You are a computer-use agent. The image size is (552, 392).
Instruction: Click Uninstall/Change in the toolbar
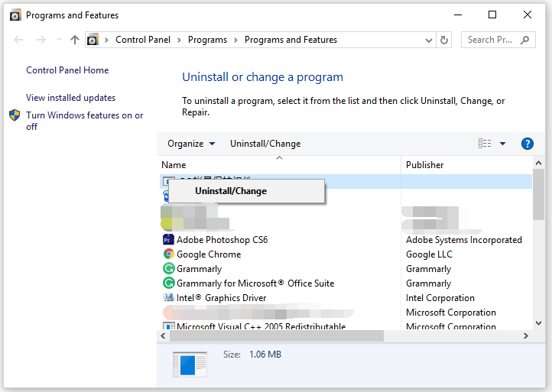coord(265,144)
